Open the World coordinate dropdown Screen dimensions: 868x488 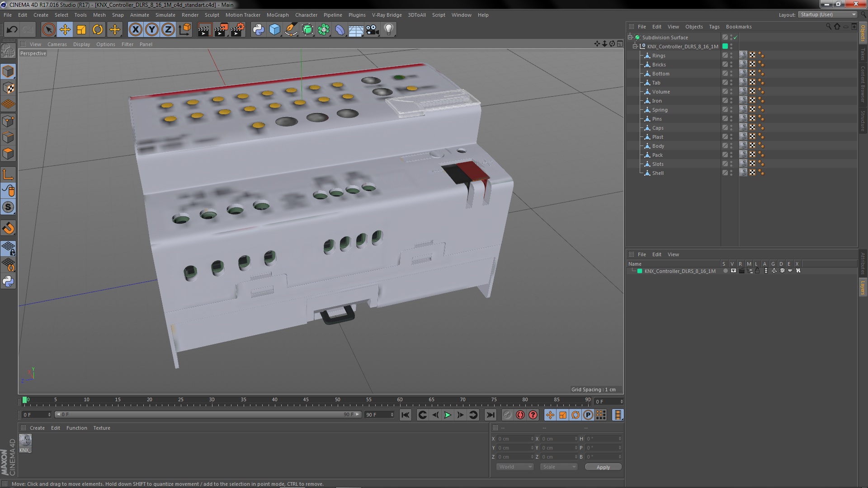515,467
